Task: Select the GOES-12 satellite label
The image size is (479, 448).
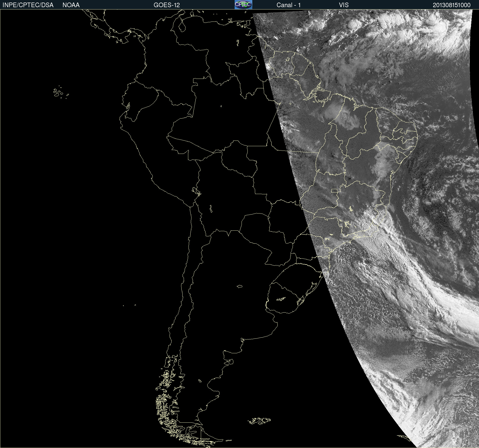Action: point(167,5)
